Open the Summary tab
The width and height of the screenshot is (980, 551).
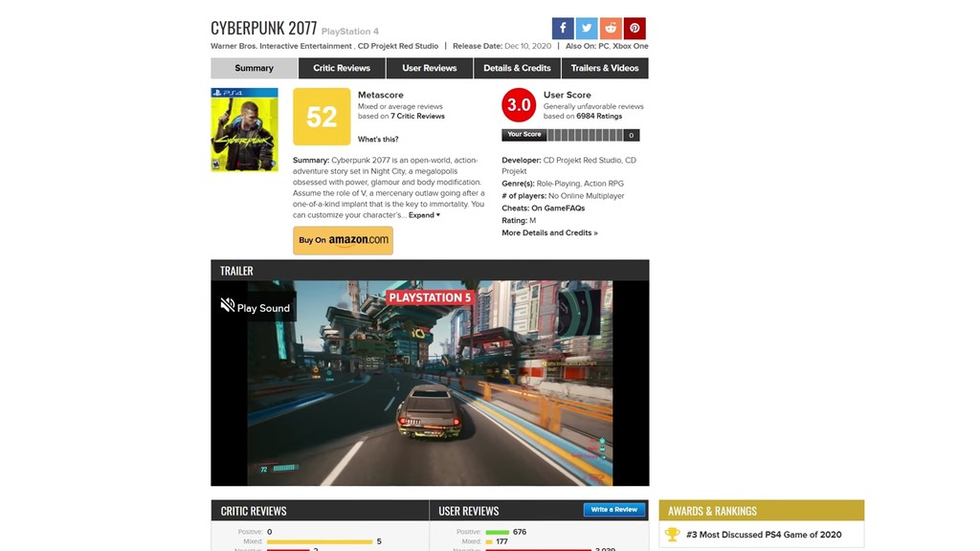(254, 68)
